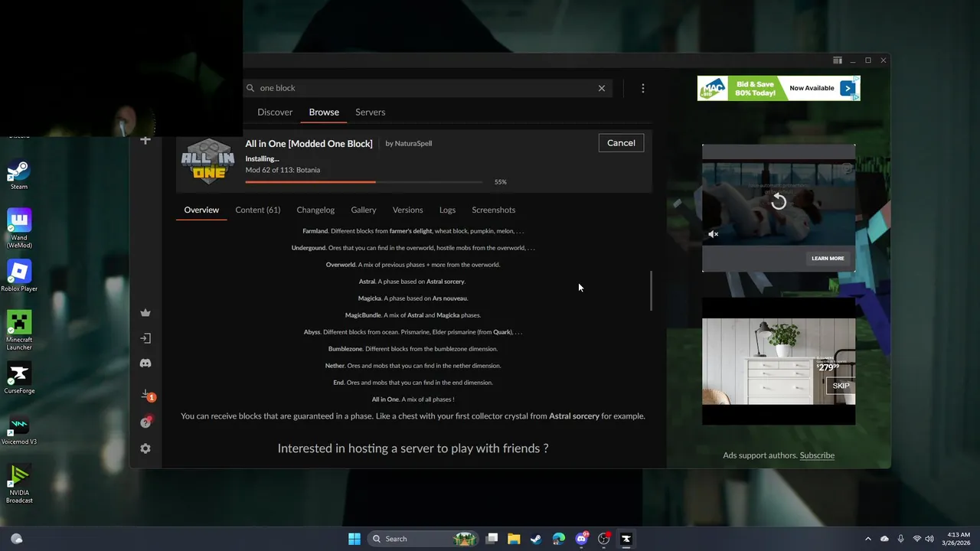The width and height of the screenshot is (980, 551).
Task: Open the Windows Start menu
Action: (354, 539)
